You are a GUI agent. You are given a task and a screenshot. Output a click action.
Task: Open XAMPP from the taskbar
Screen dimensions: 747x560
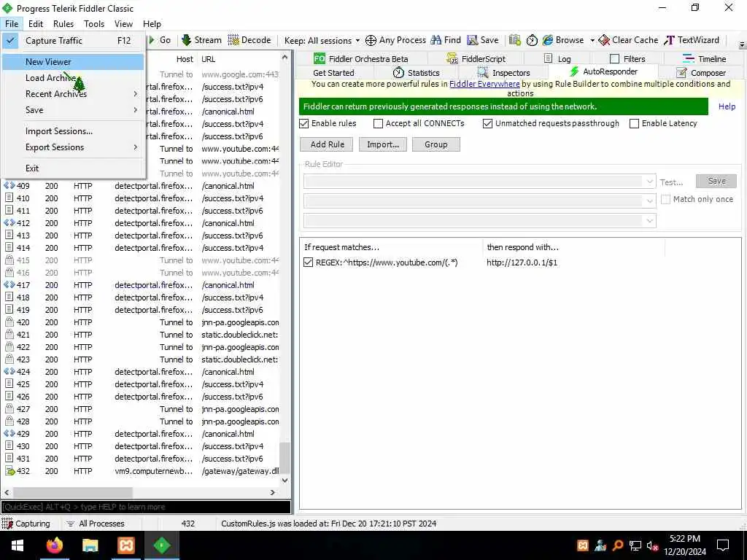(126, 545)
